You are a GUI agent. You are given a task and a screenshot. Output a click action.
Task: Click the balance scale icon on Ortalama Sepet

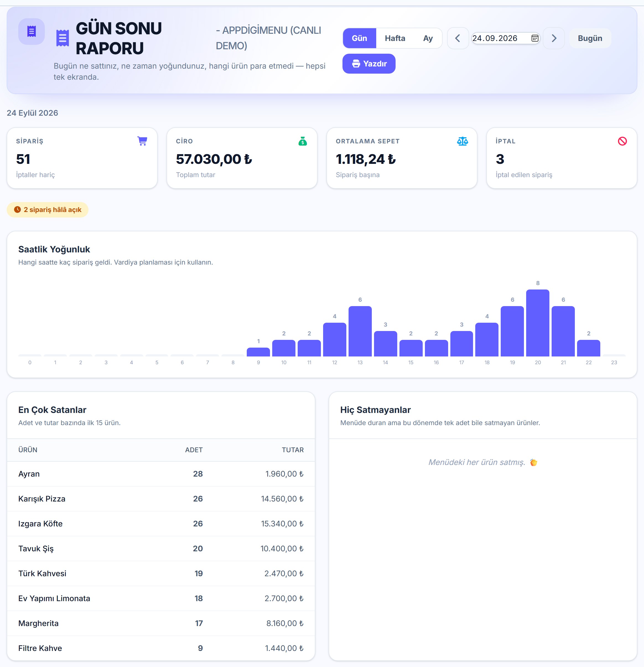pyautogui.click(x=462, y=141)
